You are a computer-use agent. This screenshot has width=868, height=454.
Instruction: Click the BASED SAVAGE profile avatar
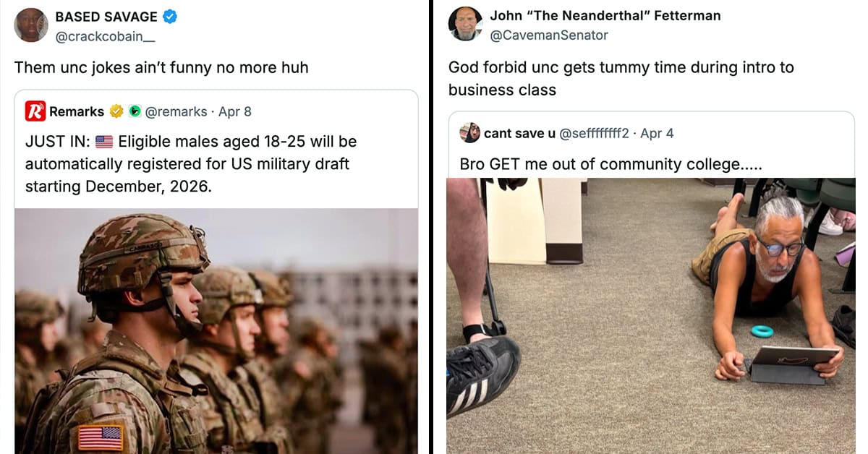[x=31, y=25]
